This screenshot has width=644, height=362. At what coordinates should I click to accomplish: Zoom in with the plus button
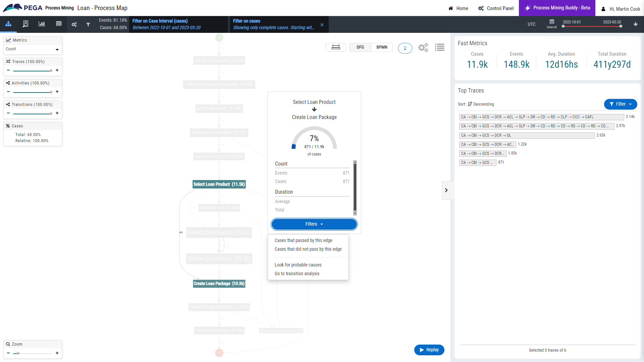[x=57, y=353]
